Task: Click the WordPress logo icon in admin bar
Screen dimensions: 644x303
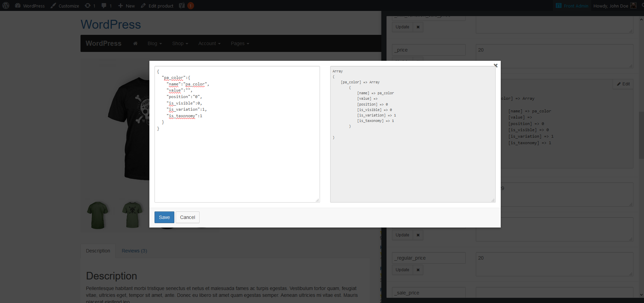Action: click(x=6, y=5)
